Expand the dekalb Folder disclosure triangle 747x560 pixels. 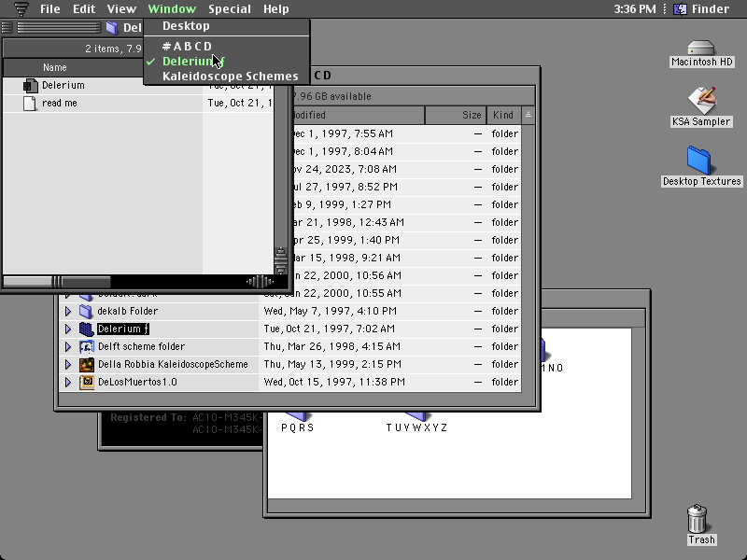pyautogui.click(x=67, y=311)
